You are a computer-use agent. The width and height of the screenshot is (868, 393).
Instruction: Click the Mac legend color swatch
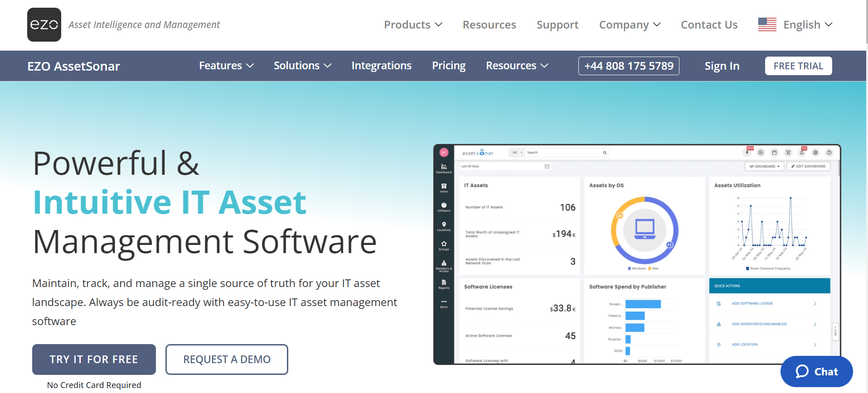[x=650, y=268]
